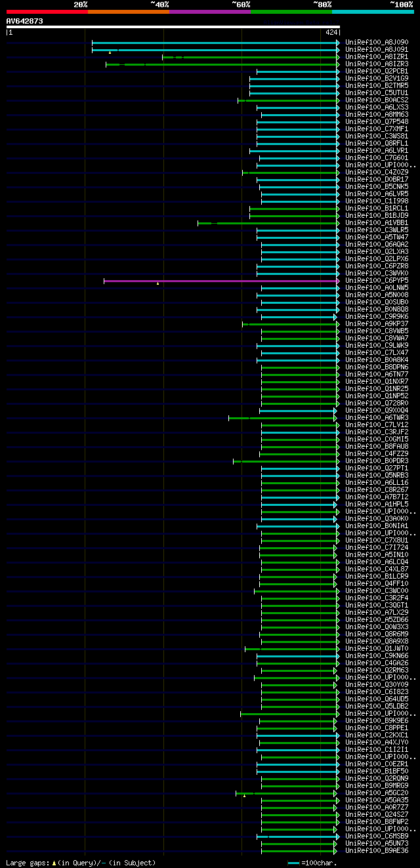
Task: Click the green alignment bar for A8IZR3
Action: (x=223, y=64)
